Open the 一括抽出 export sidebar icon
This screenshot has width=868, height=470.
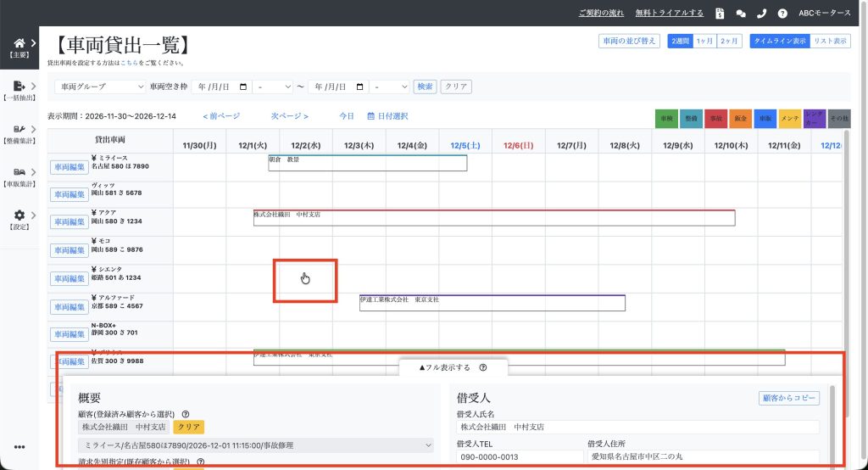coord(19,86)
